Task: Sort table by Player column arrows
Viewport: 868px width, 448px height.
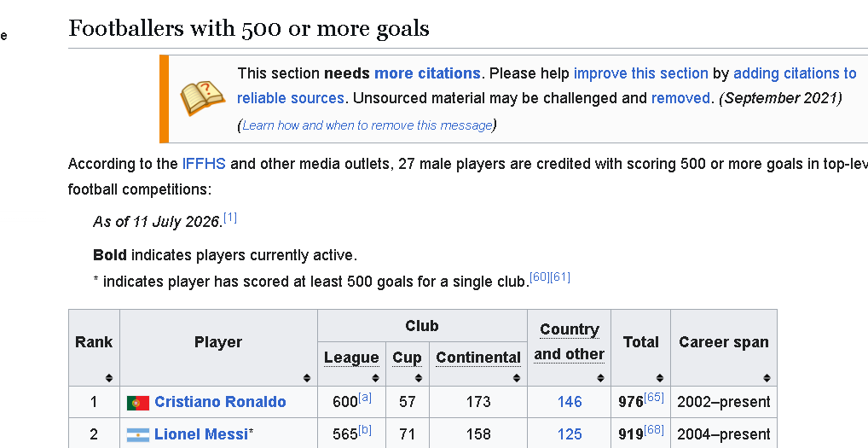Action: coord(307,378)
